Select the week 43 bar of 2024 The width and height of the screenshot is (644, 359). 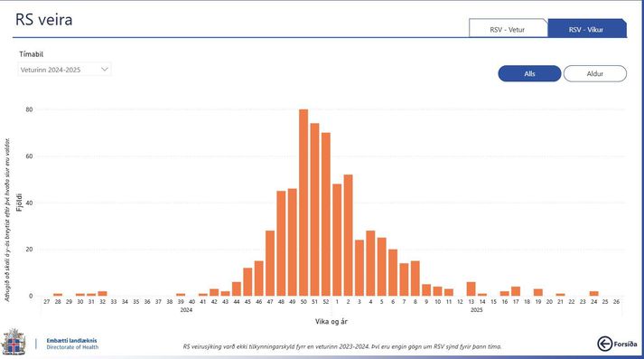pos(225,294)
